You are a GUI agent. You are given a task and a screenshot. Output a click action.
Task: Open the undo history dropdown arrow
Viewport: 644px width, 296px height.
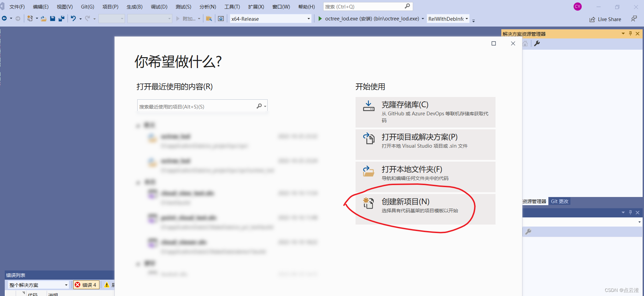(81, 19)
